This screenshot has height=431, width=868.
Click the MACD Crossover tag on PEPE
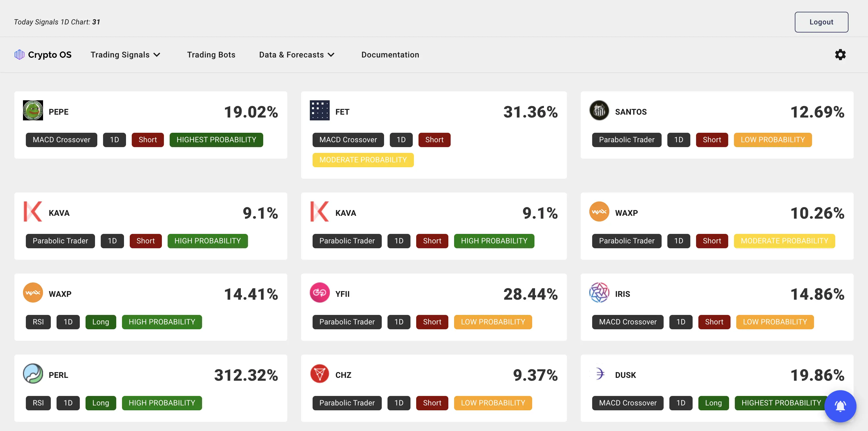tap(61, 140)
